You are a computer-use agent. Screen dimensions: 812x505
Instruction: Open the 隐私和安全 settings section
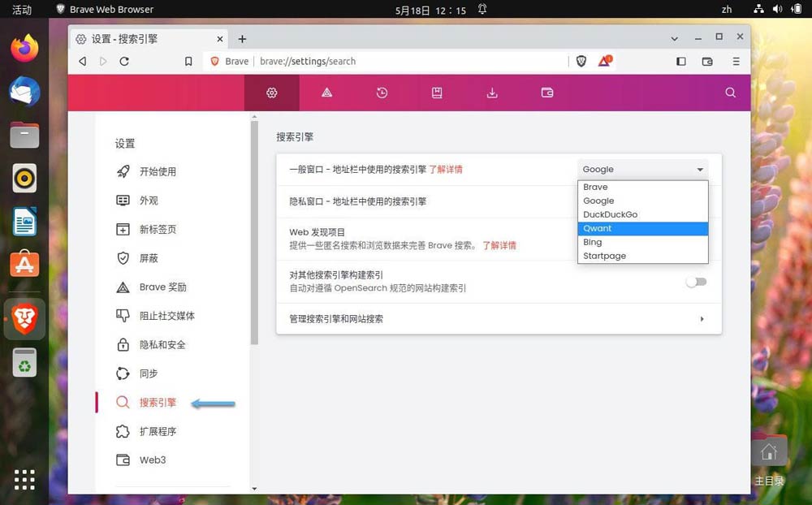pos(162,345)
